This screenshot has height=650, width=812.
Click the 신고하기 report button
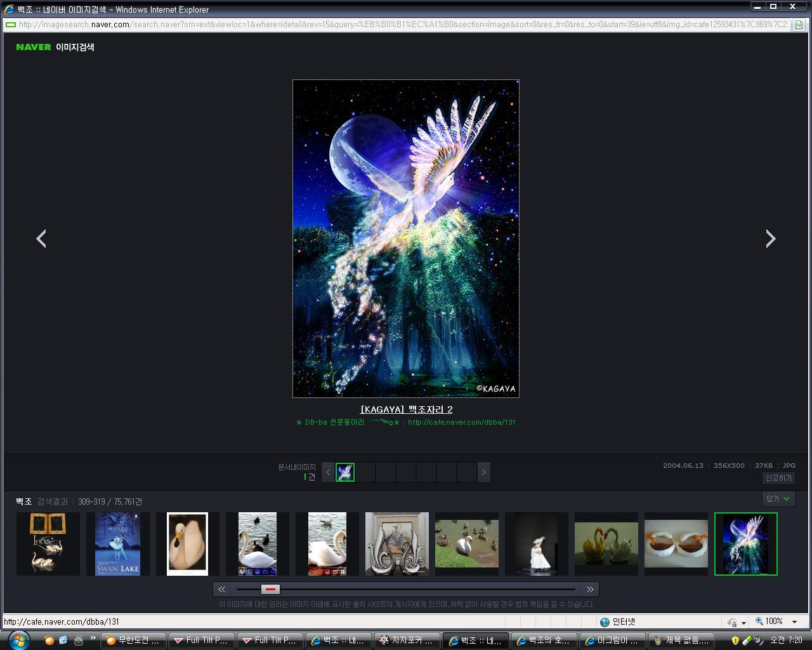pyautogui.click(x=778, y=478)
